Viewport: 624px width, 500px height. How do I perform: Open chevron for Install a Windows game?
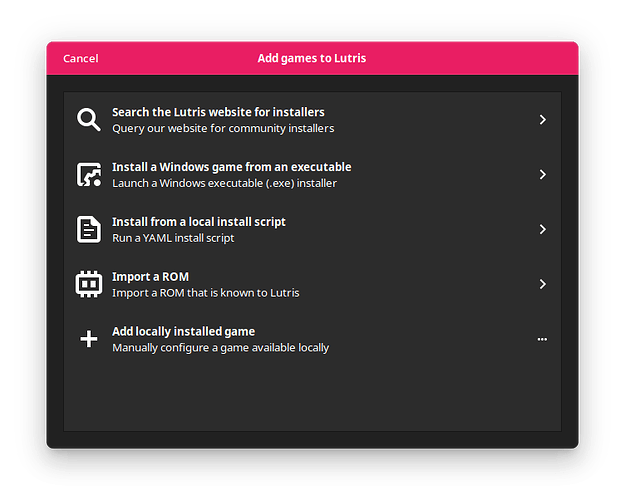click(x=542, y=174)
